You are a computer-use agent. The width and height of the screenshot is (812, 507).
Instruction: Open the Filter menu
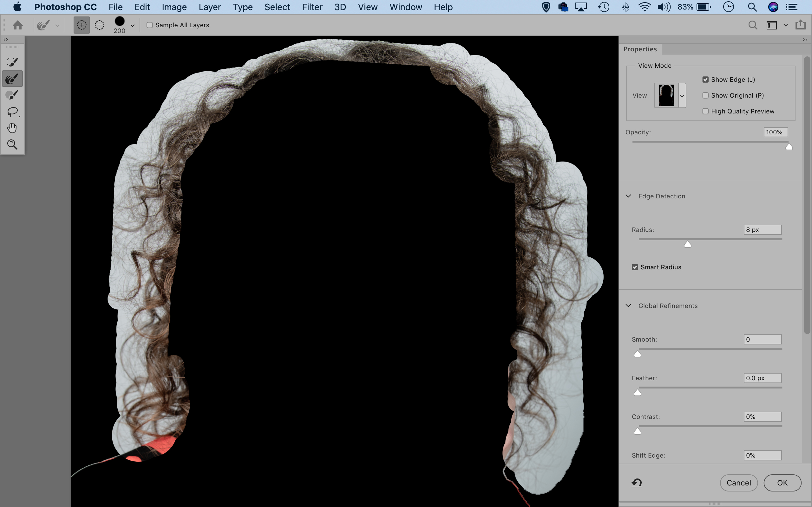pyautogui.click(x=311, y=6)
